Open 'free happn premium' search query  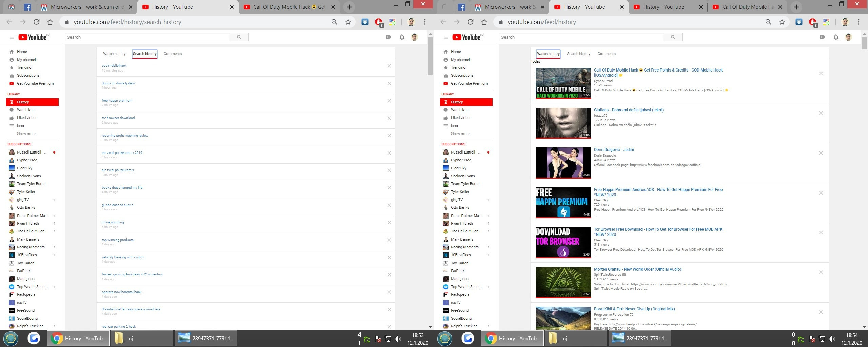pos(117,101)
